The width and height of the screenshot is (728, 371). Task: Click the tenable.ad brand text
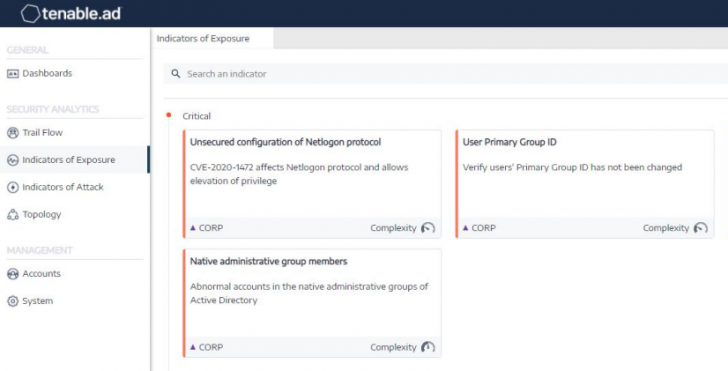tap(81, 14)
